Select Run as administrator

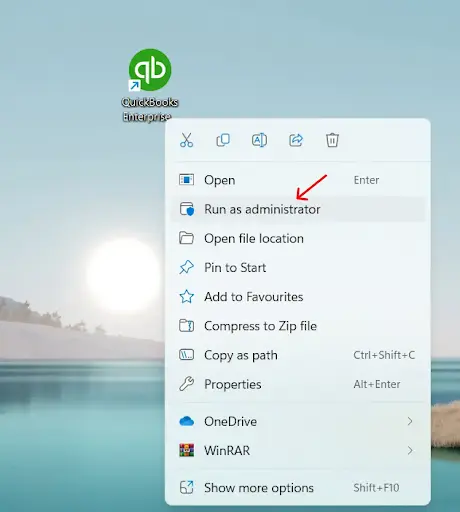(298, 209)
